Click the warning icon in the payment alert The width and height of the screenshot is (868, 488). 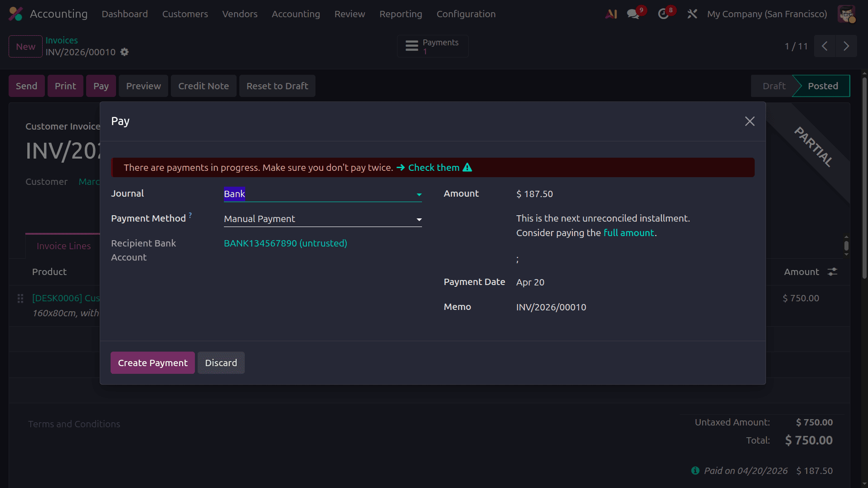tap(467, 167)
